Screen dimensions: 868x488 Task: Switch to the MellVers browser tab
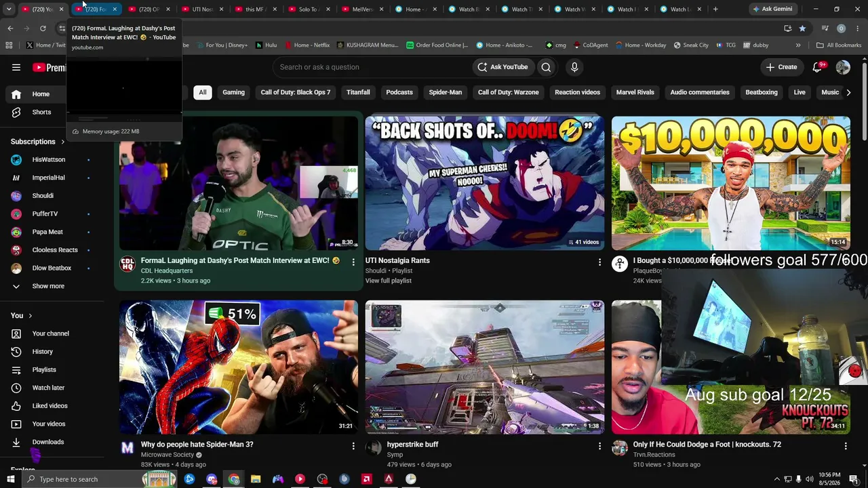pyautogui.click(x=363, y=9)
